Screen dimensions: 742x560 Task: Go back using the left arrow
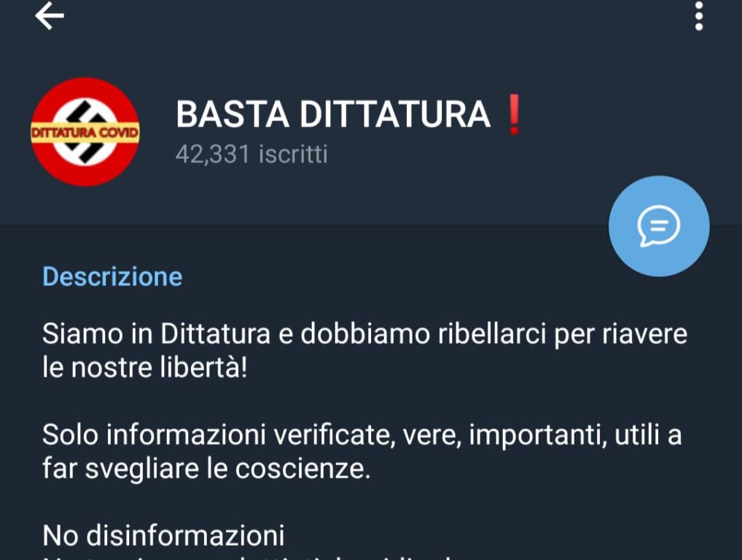coord(50,16)
